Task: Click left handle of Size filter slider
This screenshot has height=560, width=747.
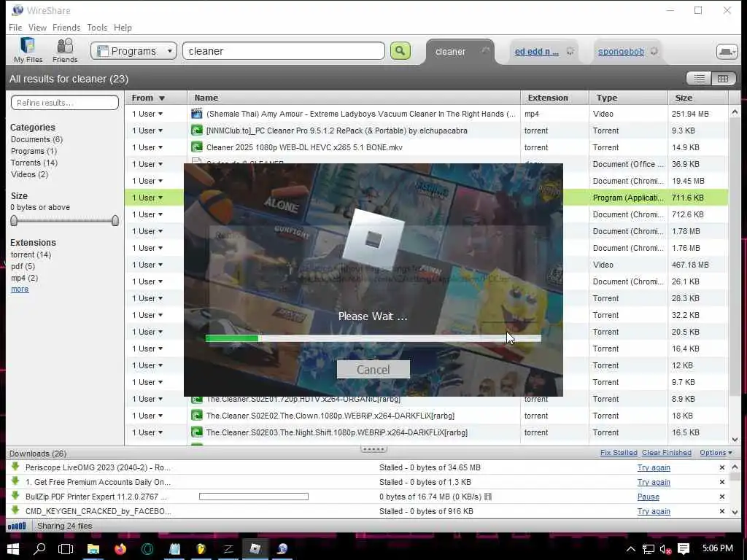Action: click(x=14, y=220)
